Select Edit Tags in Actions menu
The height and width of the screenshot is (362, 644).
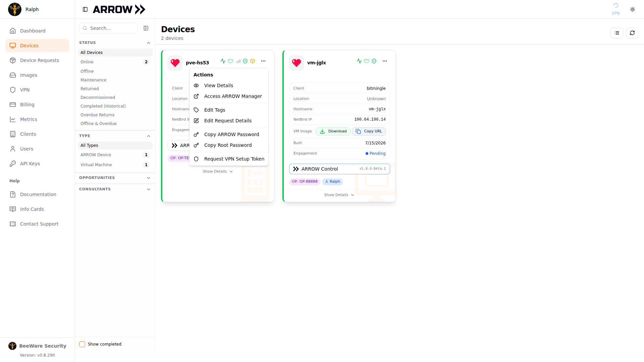pos(229,110)
